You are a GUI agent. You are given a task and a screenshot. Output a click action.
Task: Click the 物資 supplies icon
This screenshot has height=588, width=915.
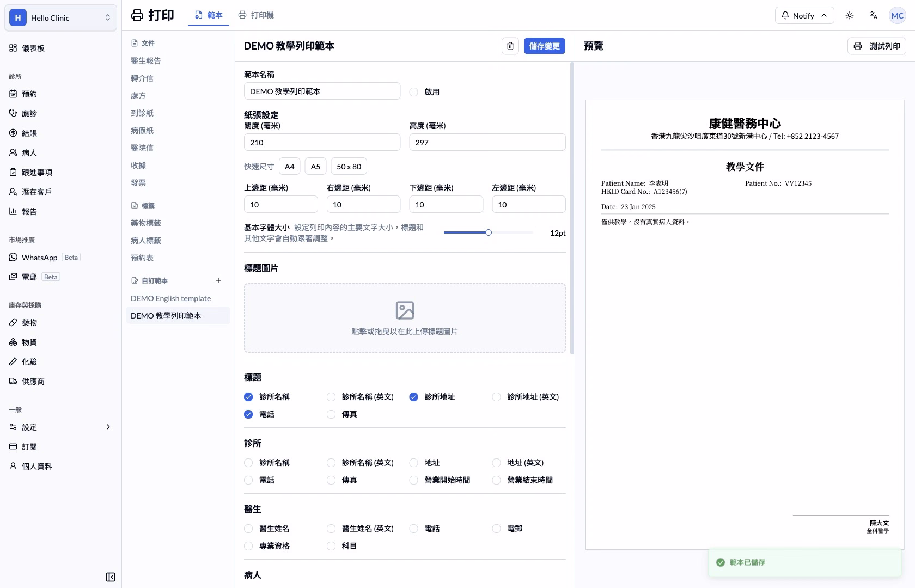coord(13,342)
